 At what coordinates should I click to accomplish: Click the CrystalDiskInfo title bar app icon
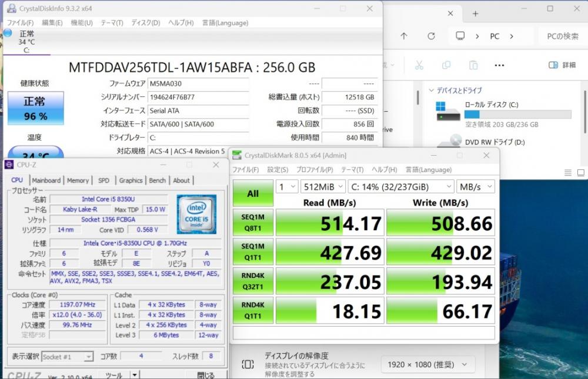tap(11, 8)
